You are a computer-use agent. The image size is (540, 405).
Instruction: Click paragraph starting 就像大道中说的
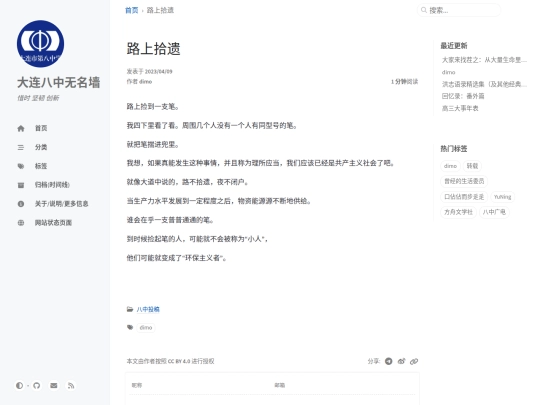click(187, 182)
